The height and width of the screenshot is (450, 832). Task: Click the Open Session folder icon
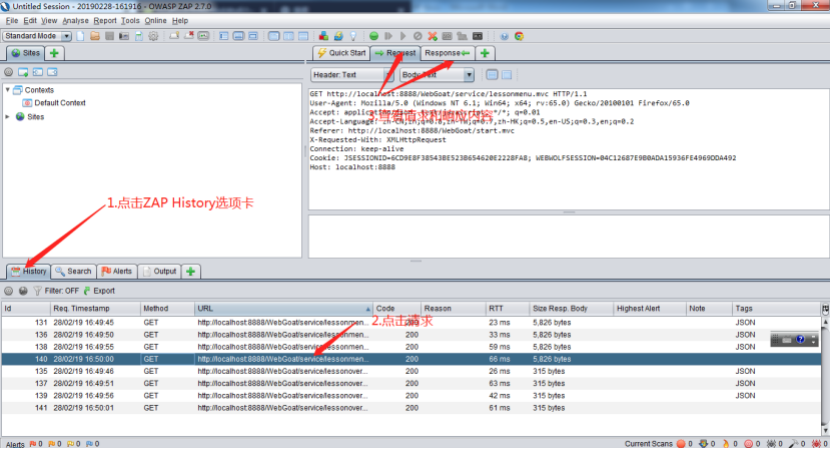[95, 36]
